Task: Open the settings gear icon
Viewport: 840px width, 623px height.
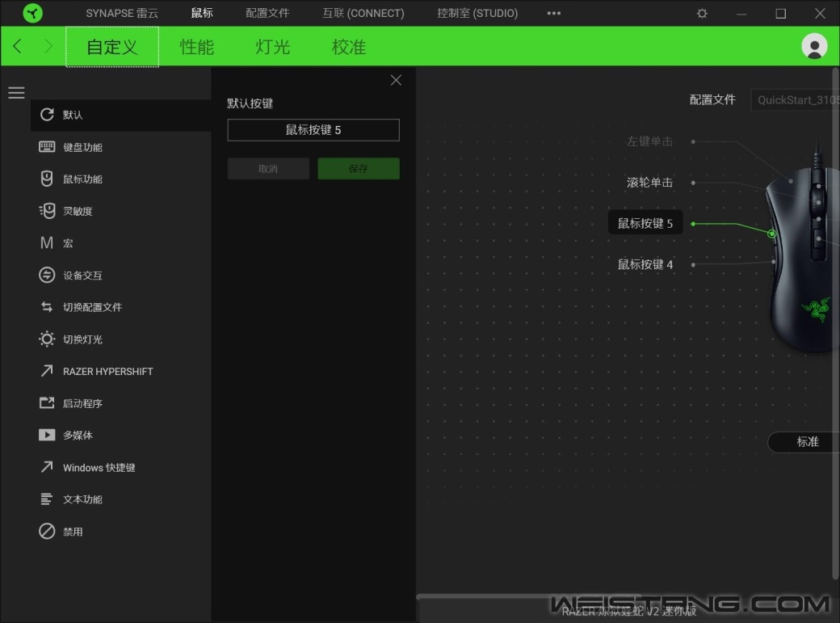Action: click(702, 14)
